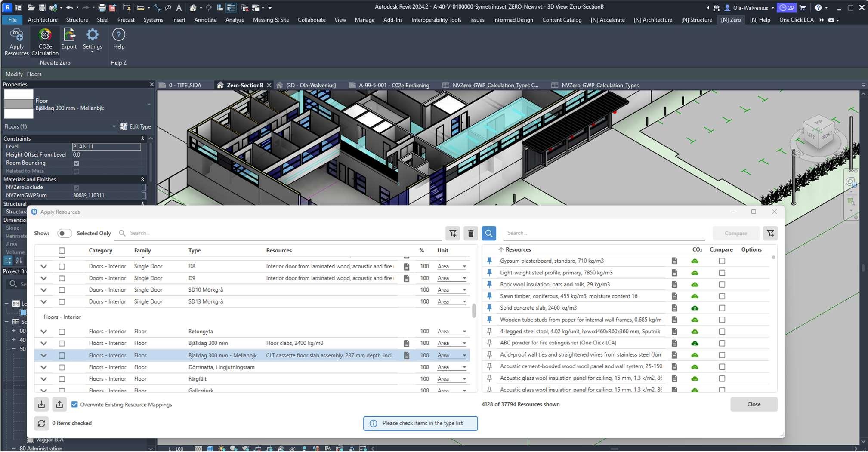
Task: Pin the 4-legged steel stool resource
Action: pyautogui.click(x=489, y=331)
